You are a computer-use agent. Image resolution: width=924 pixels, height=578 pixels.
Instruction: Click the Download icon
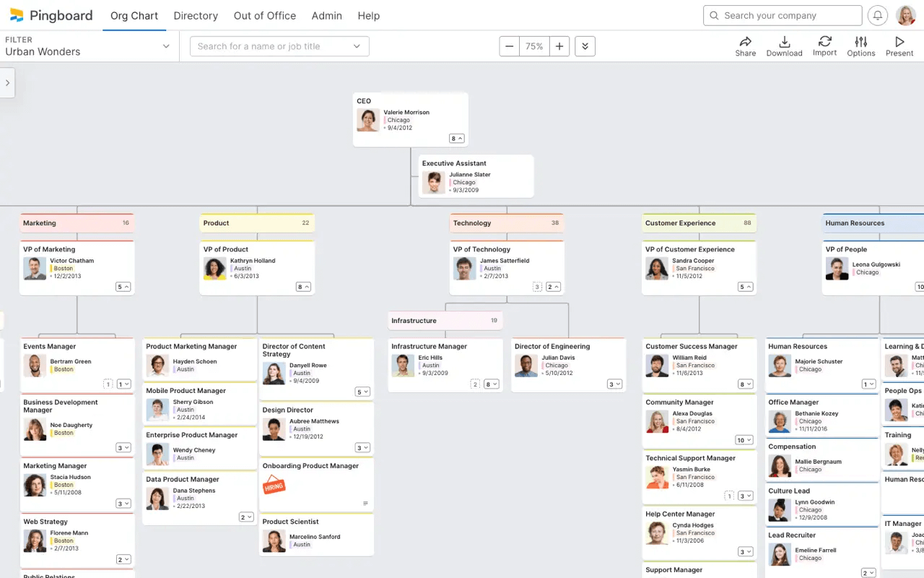[x=785, y=42]
